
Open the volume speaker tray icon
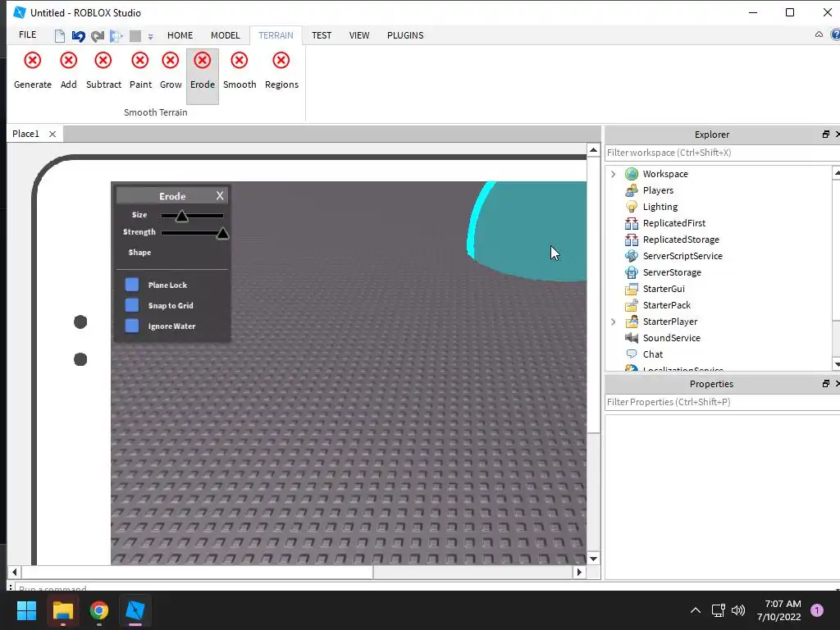[738, 610]
